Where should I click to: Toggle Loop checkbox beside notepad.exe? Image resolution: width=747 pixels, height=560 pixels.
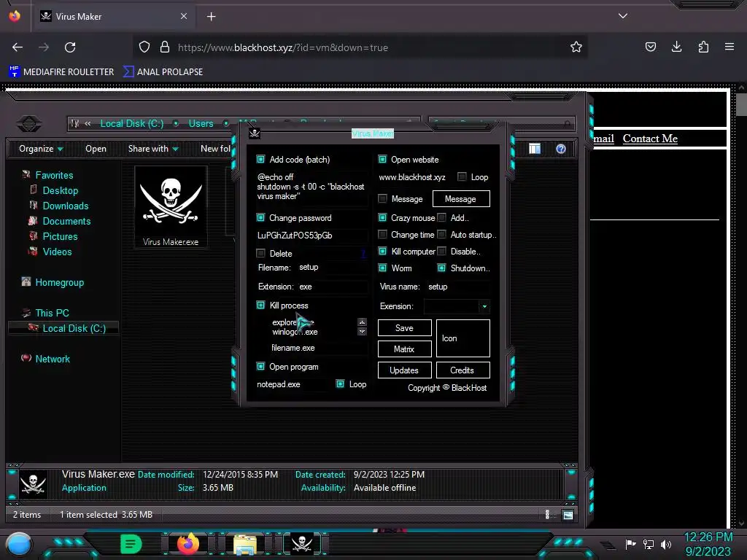tap(340, 384)
